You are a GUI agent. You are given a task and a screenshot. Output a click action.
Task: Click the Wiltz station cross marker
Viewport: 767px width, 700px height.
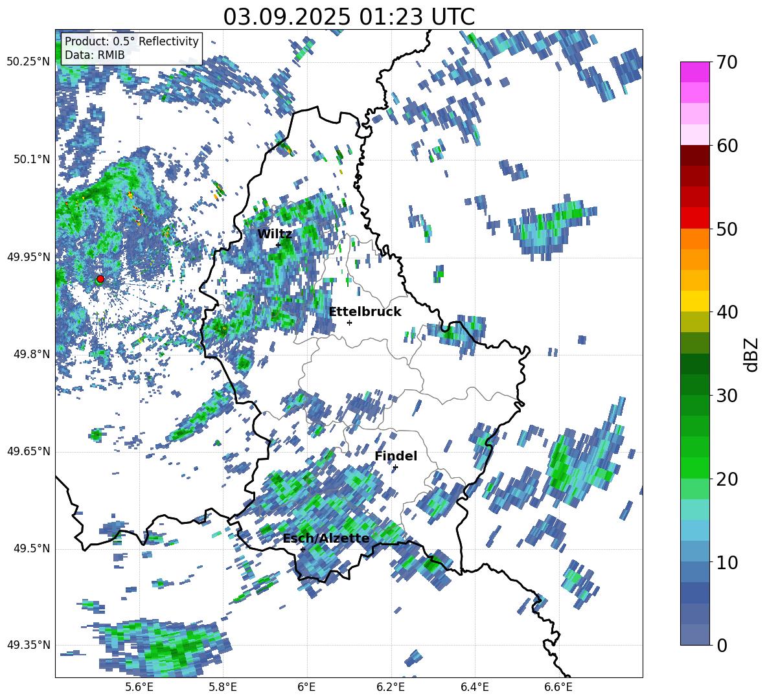click(x=278, y=245)
